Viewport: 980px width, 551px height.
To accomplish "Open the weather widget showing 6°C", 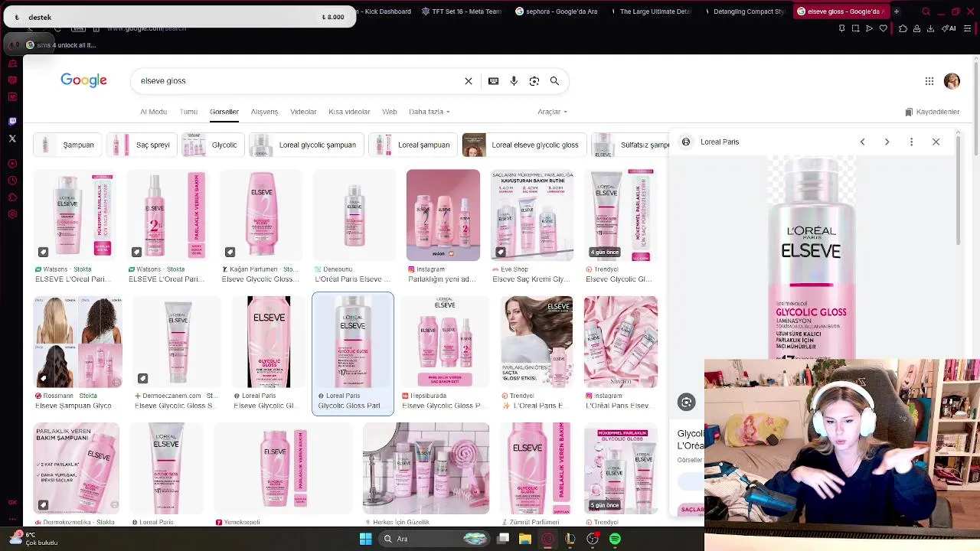I will [x=33, y=539].
